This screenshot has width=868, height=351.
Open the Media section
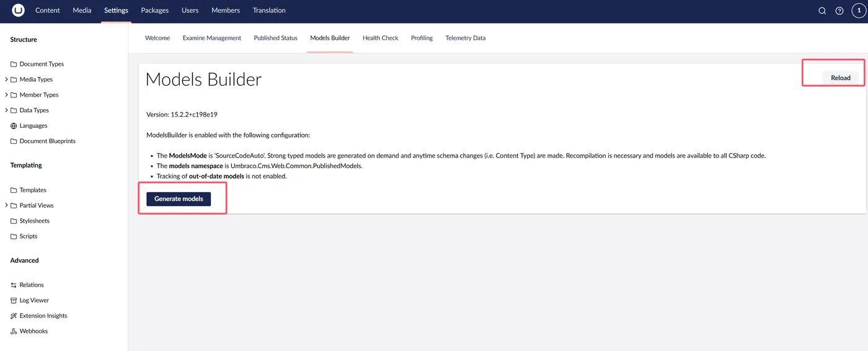pyautogui.click(x=82, y=11)
